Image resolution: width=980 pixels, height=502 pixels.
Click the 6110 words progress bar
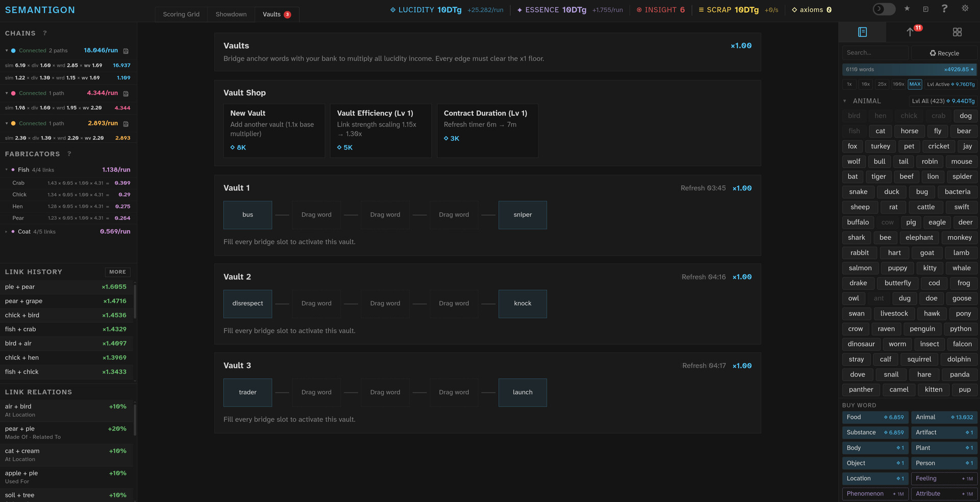pos(909,69)
